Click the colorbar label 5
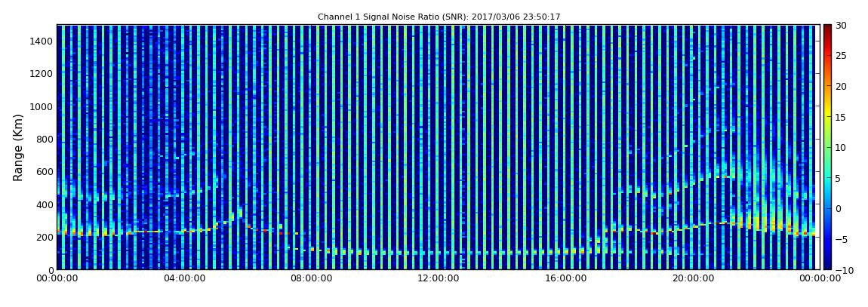868x307 pixels. pyautogui.click(x=838, y=178)
